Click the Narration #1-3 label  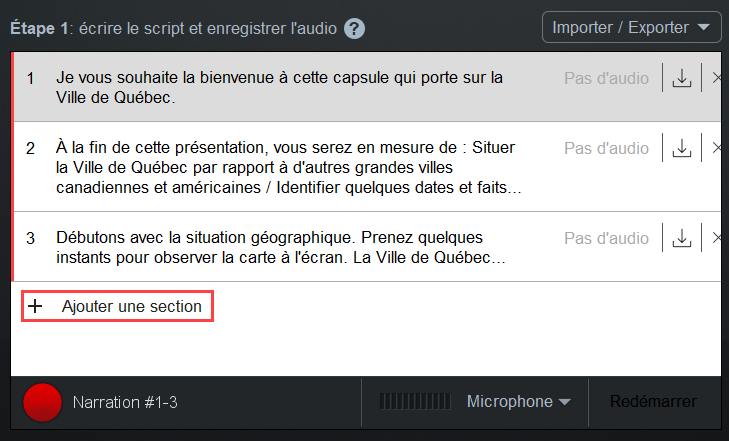(x=125, y=402)
